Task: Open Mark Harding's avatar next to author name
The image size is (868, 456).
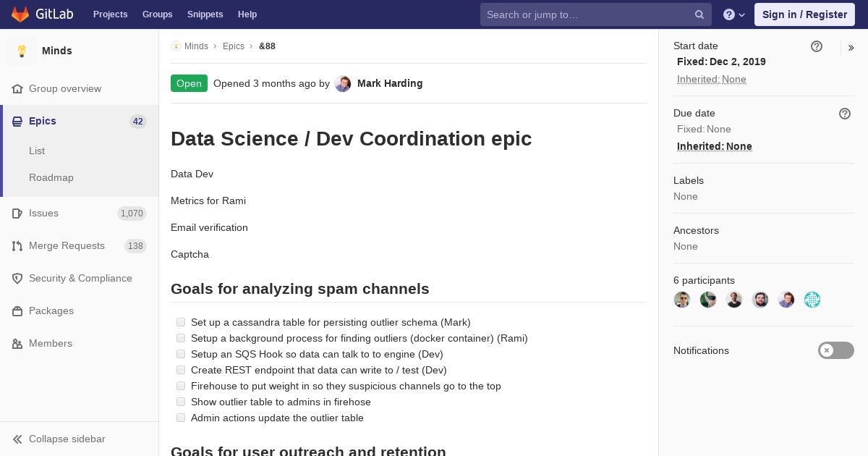Action: tap(343, 84)
